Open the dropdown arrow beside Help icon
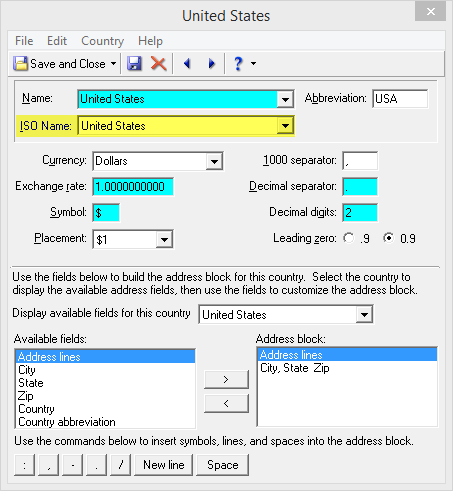 pos(254,63)
